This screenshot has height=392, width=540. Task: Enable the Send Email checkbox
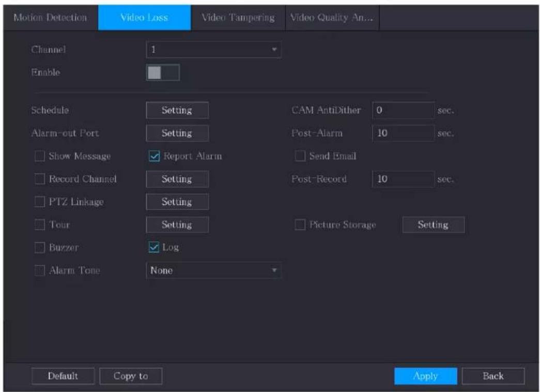tap(300, 156)
